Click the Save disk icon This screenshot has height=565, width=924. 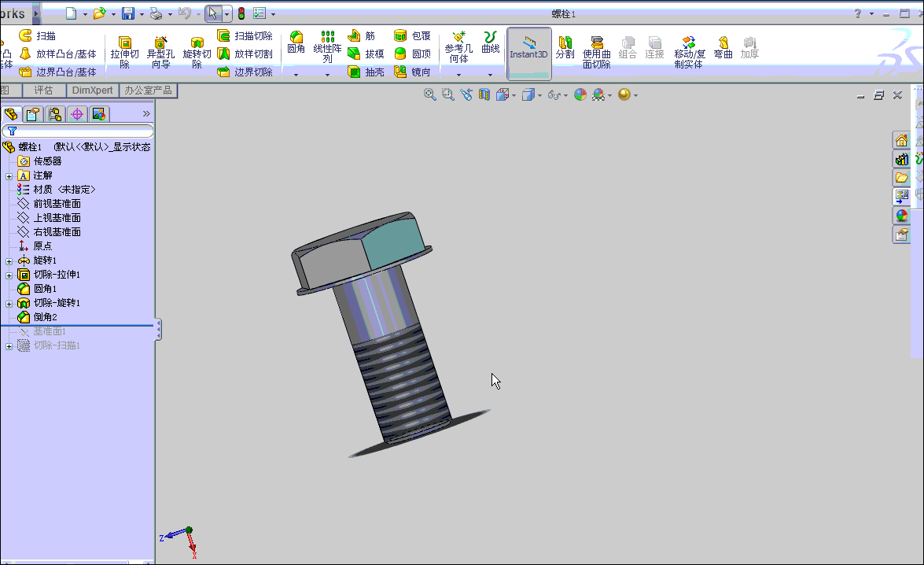point(128,13)
